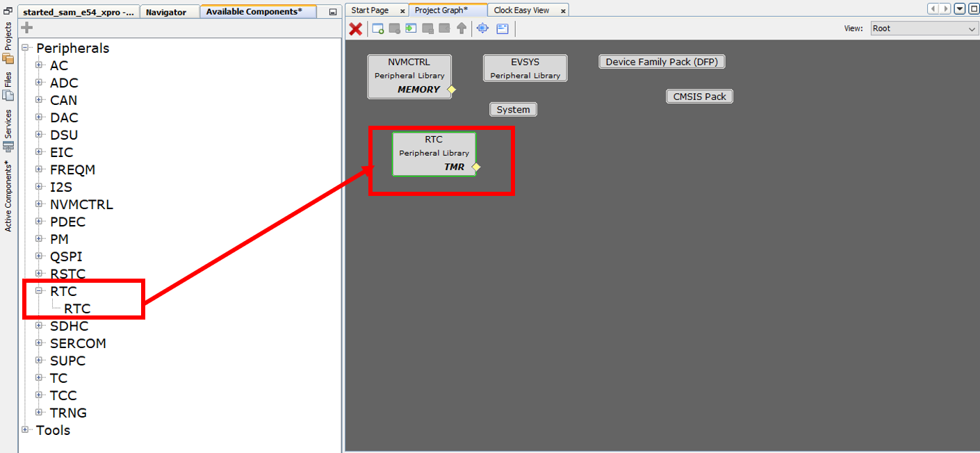
Task: Open the View Root dropdown
Action: (972, 28)
